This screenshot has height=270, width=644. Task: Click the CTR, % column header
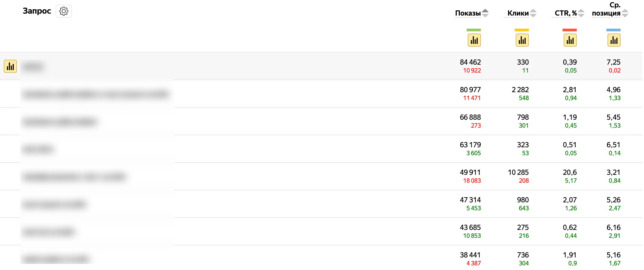pyautogui.click(x=566, y=13)
